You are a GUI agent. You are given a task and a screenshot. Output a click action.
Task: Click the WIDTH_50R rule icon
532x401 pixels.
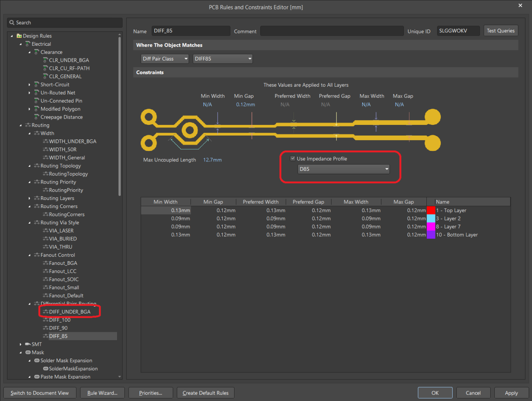click(45, 150)
